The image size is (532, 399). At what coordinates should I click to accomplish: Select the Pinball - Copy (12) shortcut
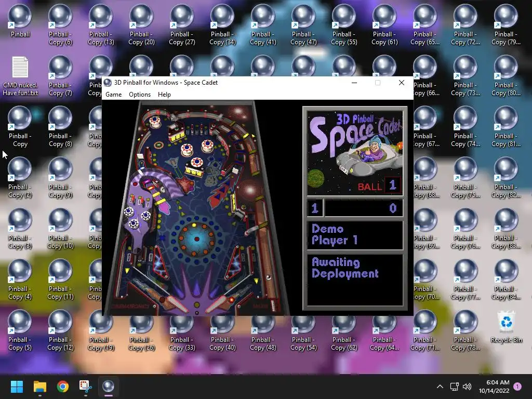pos(60,330)
